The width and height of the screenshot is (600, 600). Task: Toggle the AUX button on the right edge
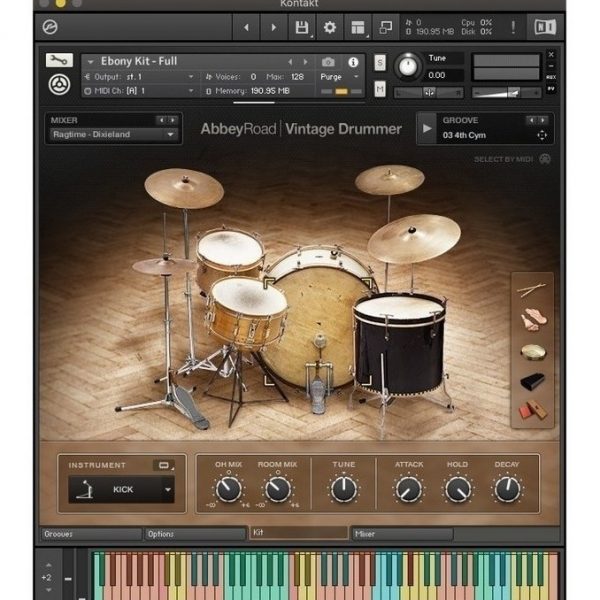tap(551, 77)
